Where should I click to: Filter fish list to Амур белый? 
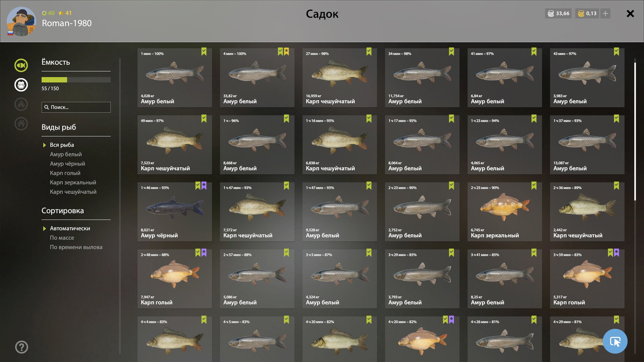(66, 154)
